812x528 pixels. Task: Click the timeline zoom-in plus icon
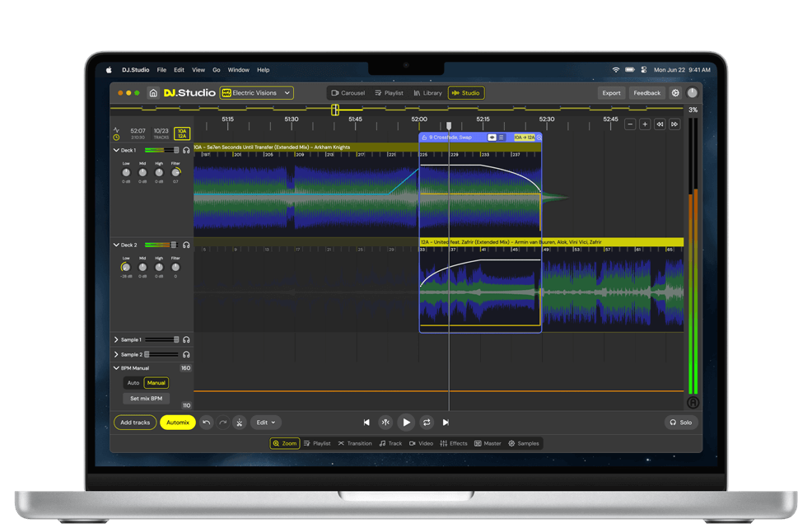click(645, 124)
